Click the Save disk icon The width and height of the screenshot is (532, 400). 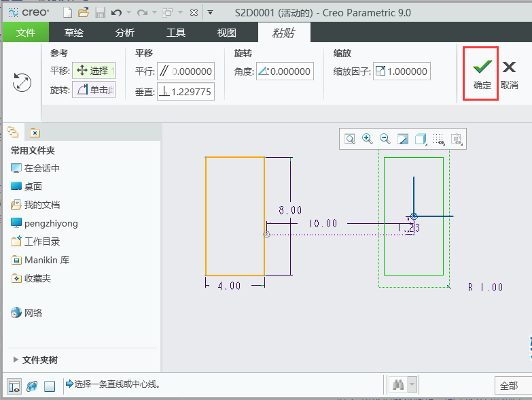(100, 13)
